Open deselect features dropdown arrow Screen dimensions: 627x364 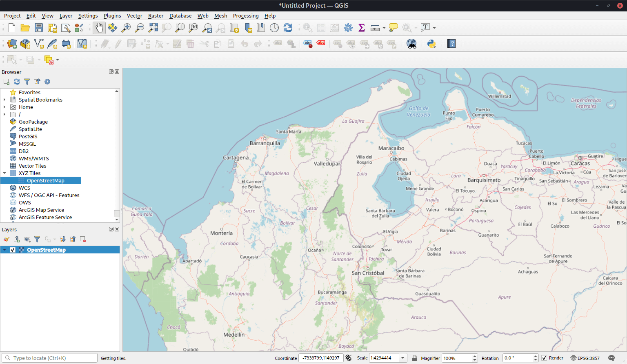[58, 60]
